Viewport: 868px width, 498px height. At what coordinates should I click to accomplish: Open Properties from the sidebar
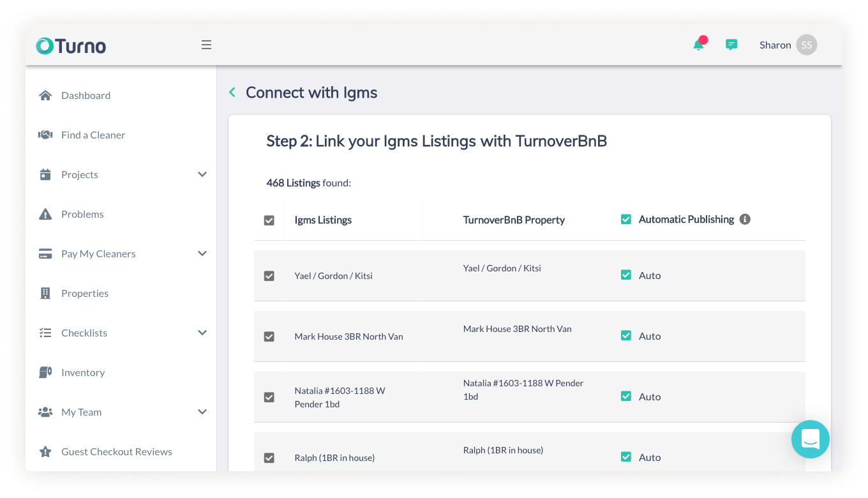[x=85, y=293]
